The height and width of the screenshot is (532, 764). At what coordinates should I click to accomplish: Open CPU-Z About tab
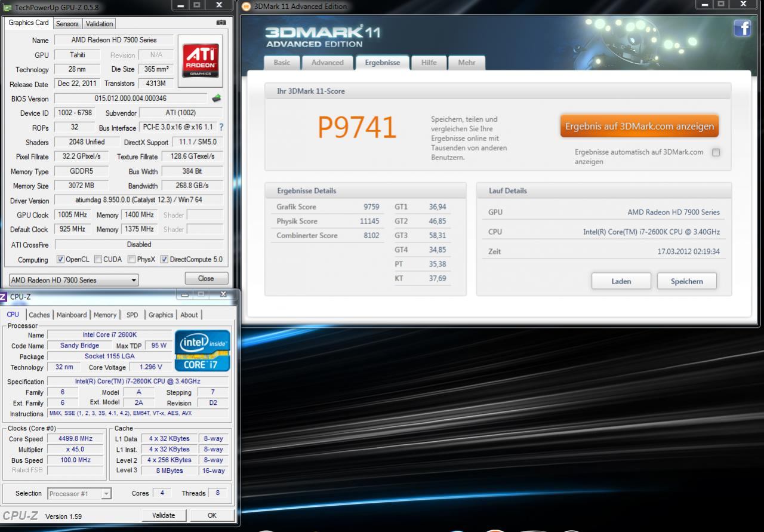pyautogui.click(x=189, y=315)
